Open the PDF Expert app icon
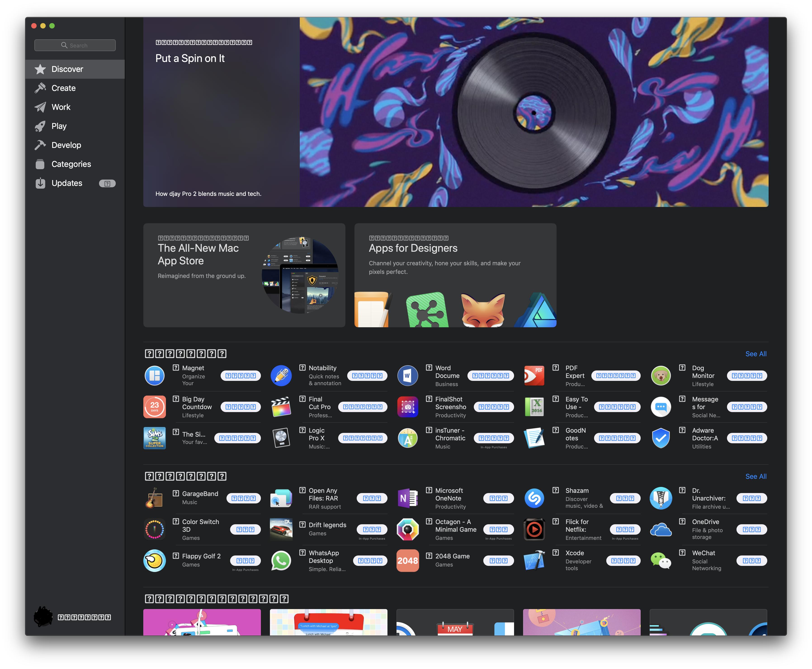The width and height of the screenshot is (812, 669). click(x=534, y=376)
